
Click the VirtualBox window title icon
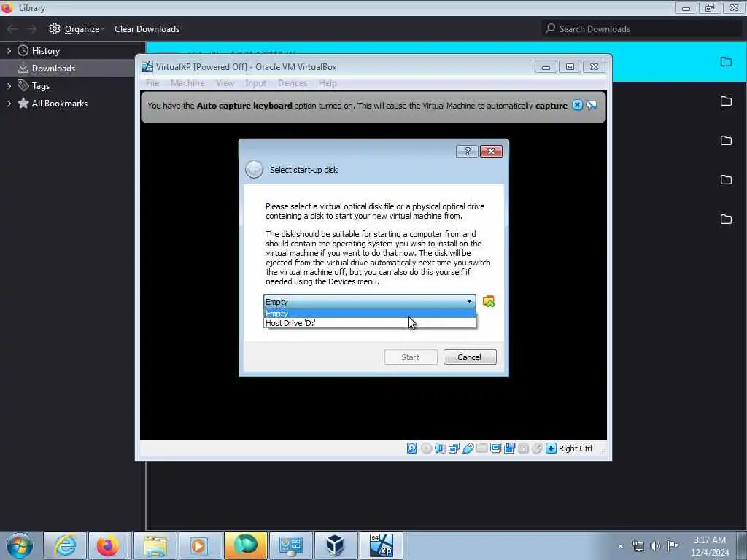pos(147,66)
